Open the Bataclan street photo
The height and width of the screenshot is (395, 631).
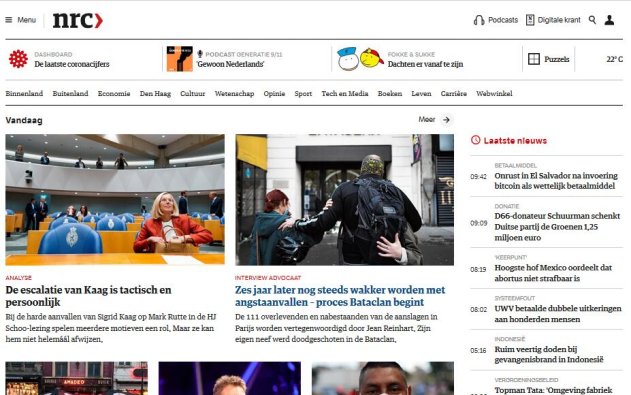click(x=344, y=200)
